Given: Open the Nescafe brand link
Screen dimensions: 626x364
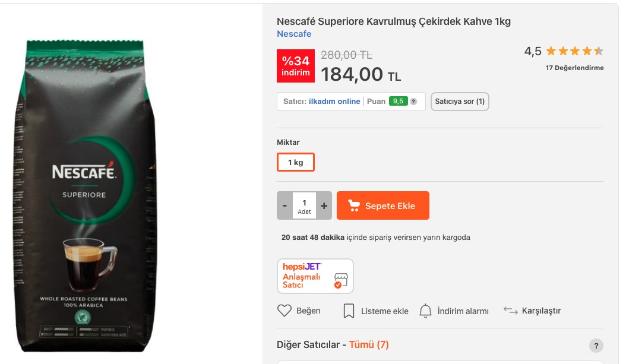Looking at the screenshot, I should 294,34.
